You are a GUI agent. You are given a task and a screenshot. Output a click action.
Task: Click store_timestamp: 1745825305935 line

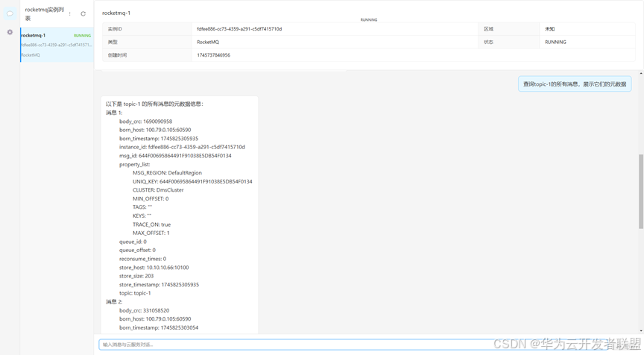coord(159,285)
